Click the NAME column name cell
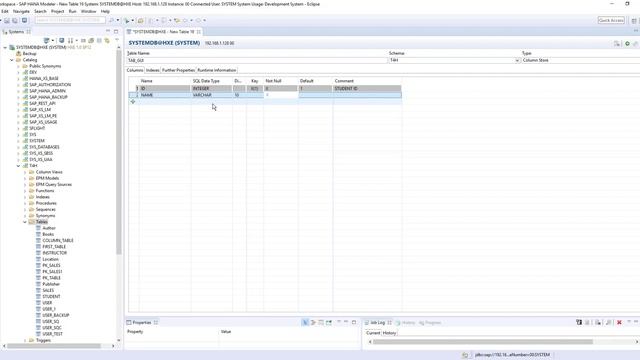This screenshot has height=360, width=640. click(x=165, y=95)
